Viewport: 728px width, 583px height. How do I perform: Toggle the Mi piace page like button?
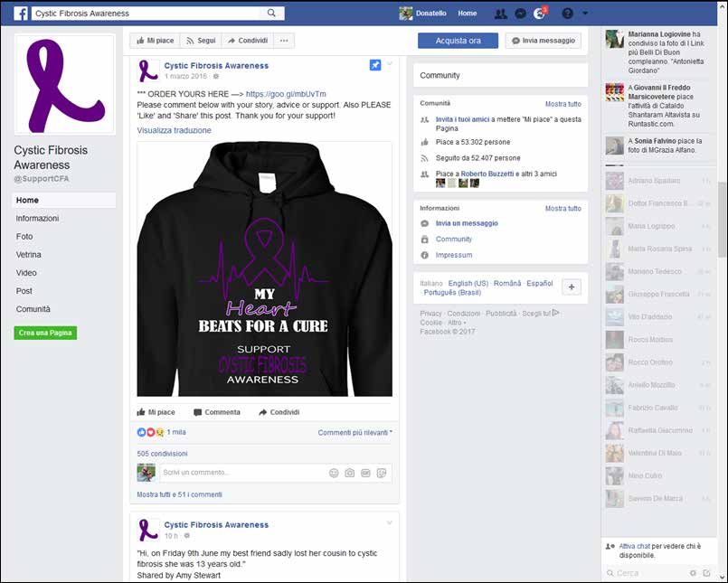(x=155, y=41)
